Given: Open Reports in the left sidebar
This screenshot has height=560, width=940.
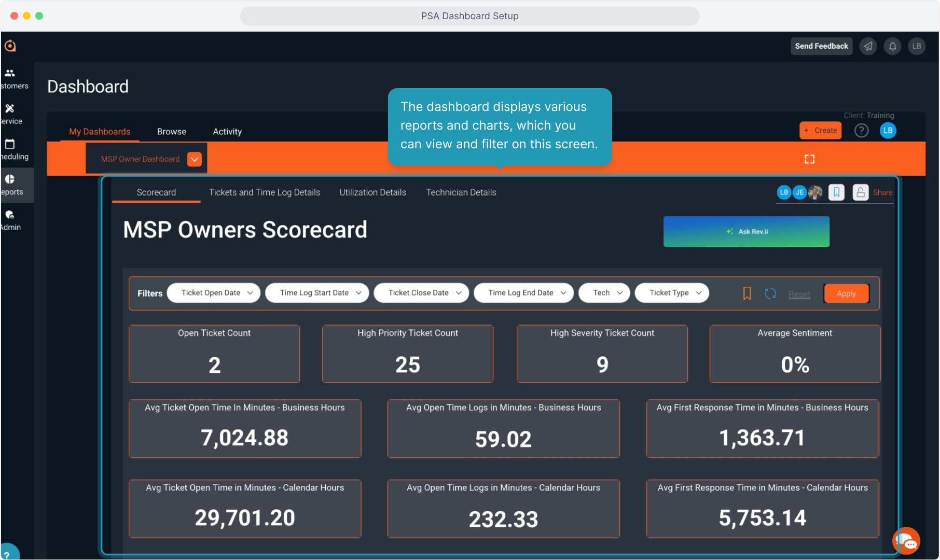Looking at the screenshot, I should (x=11, y=185).
